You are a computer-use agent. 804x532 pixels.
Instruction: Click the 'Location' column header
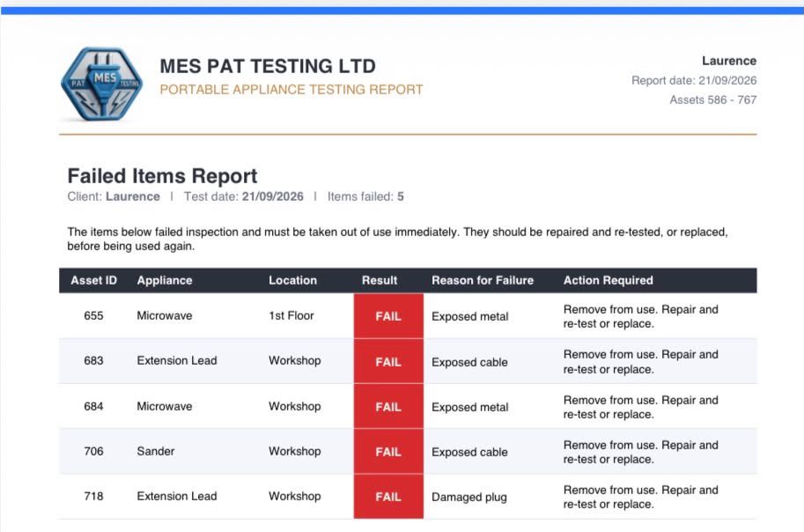pos(292,281)
